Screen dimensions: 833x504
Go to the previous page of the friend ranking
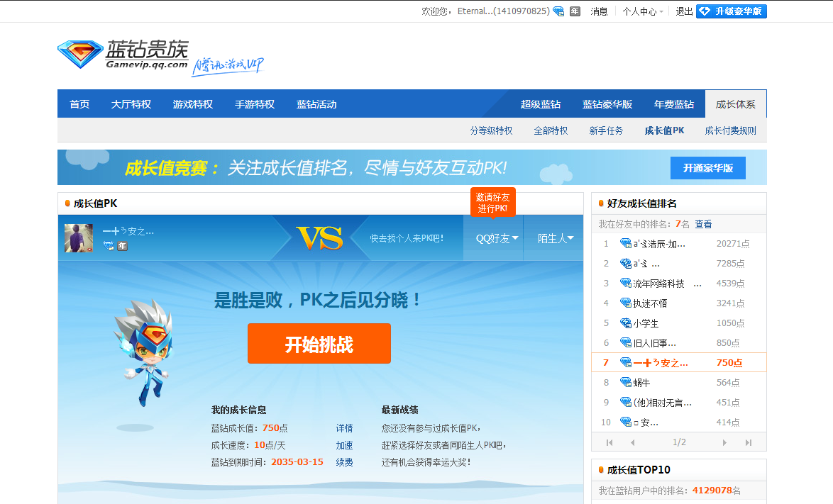pos(632,442)
